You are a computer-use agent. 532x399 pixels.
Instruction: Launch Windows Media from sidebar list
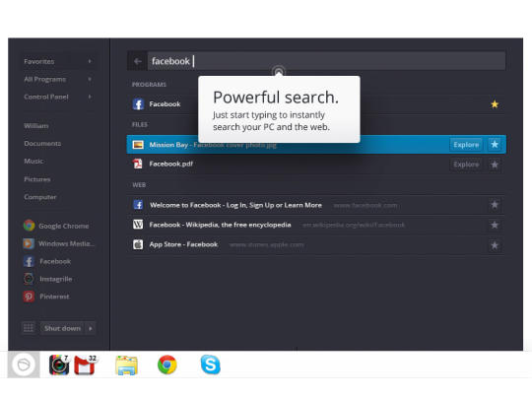pyautogui.click(x=59, y=243)
